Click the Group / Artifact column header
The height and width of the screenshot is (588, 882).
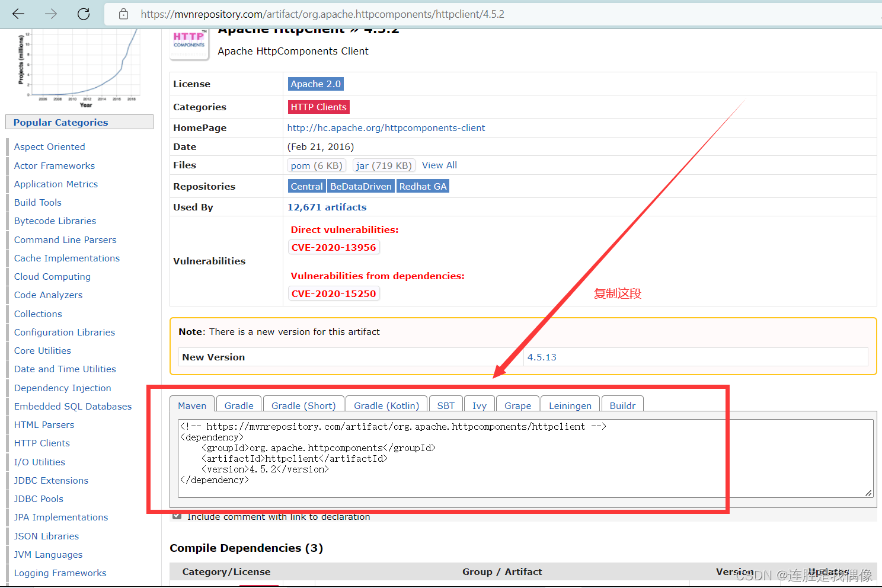502,571
